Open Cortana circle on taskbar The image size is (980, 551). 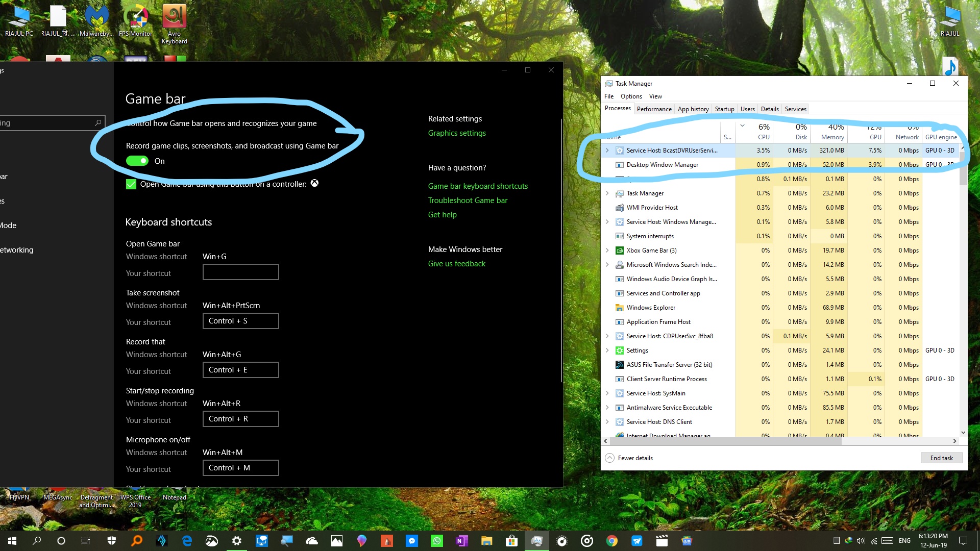(x=61, y=541)
